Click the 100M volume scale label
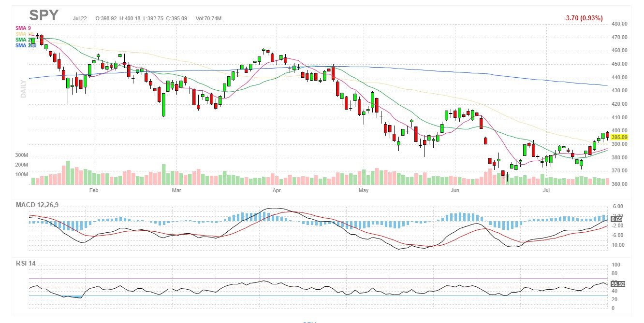The width and height of the screenshot is (644, 323). click(x=22, y=174)
